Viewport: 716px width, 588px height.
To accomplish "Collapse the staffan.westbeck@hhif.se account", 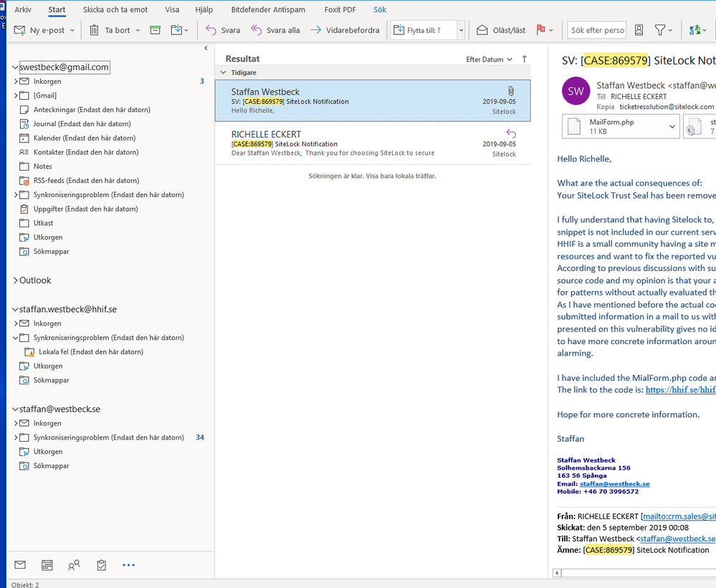I will click(15, 309).
